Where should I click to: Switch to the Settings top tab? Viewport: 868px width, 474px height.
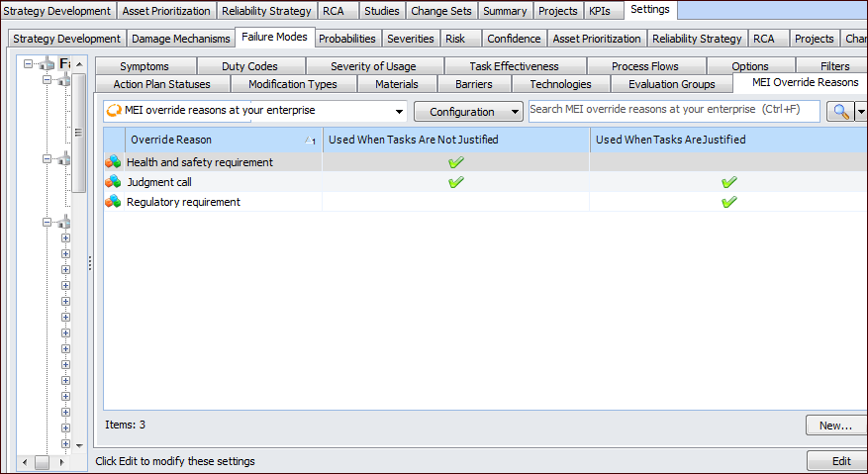[650, 10]
